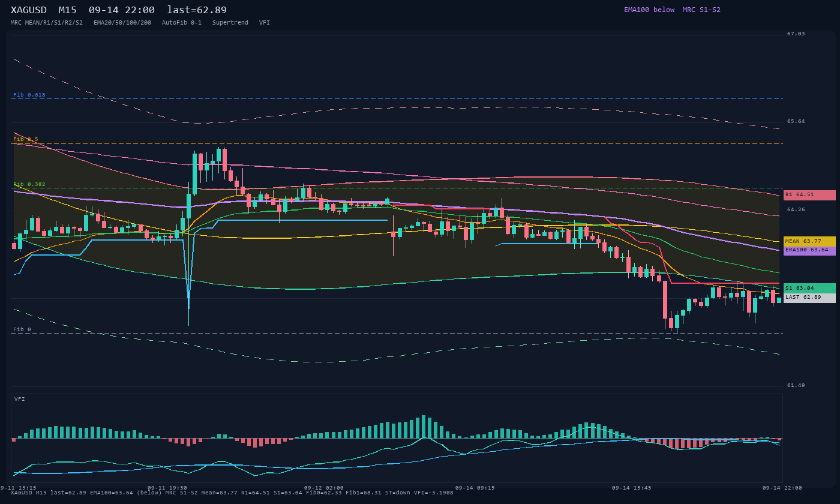Select the 61.49 price axis label
Screen dimensions: 840x504
796,385
